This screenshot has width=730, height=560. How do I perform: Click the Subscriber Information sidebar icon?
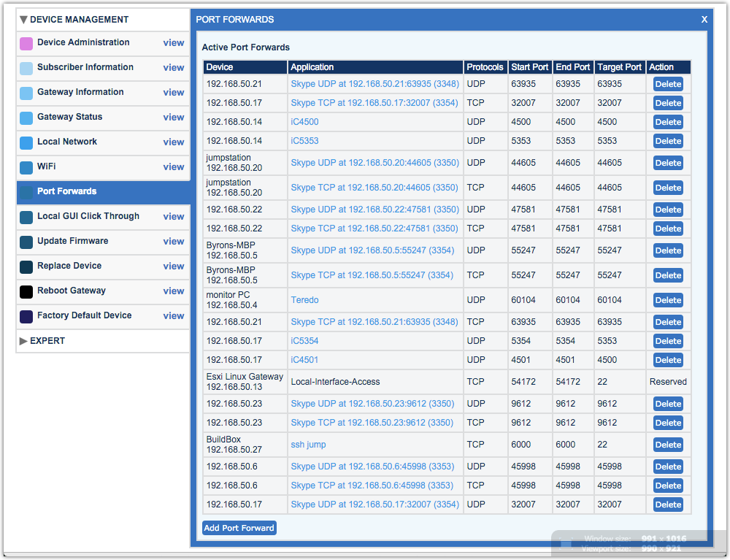coord(26,67)
